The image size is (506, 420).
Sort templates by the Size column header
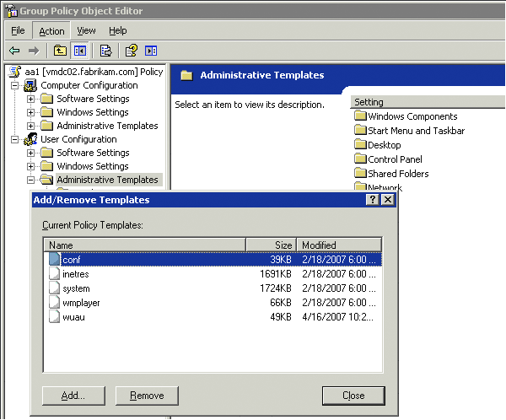271,245
